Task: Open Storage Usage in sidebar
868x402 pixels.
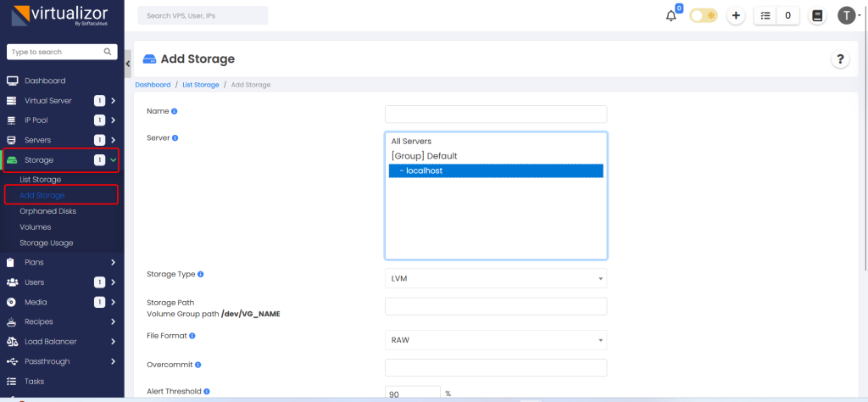Action: (46, 243)
